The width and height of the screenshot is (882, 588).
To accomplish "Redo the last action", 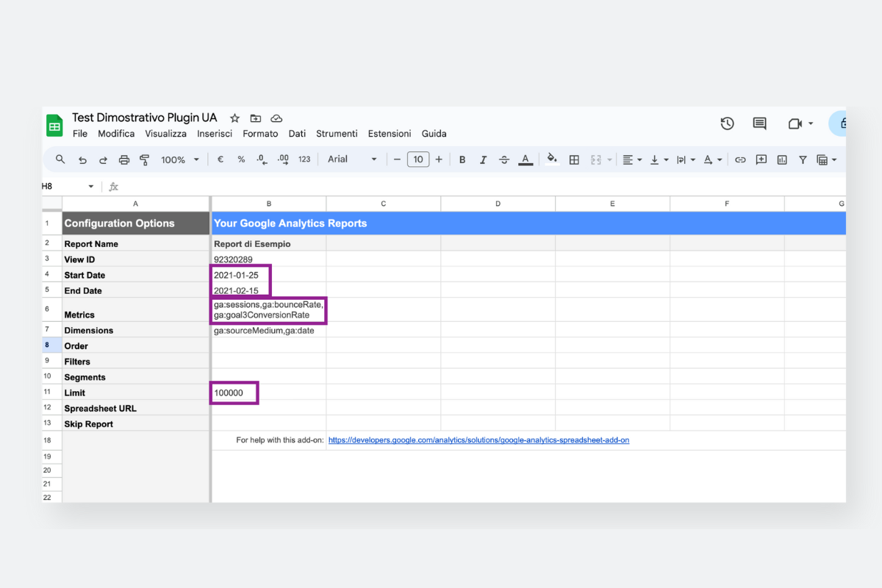I will (x=103, y=159).
